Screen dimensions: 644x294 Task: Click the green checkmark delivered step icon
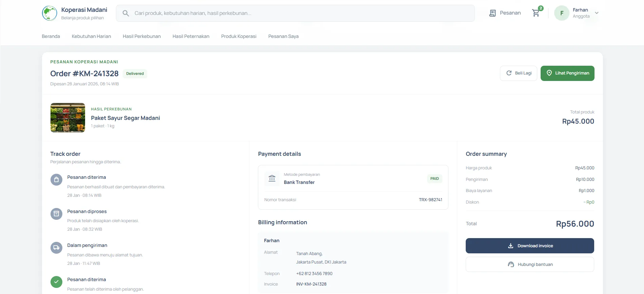tap(56, 282)
